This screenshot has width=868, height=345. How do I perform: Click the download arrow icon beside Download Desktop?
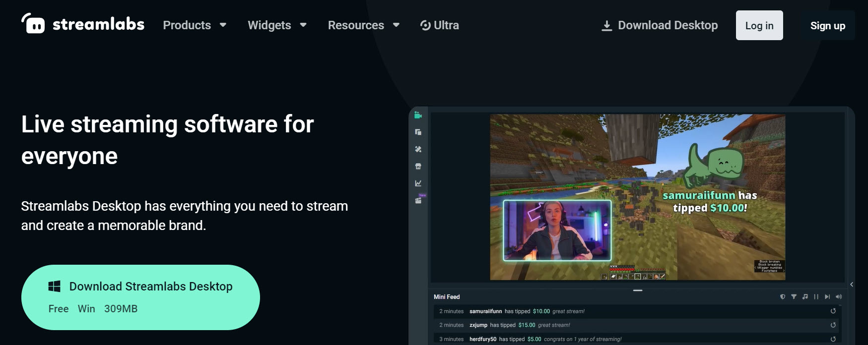[606, 26]
